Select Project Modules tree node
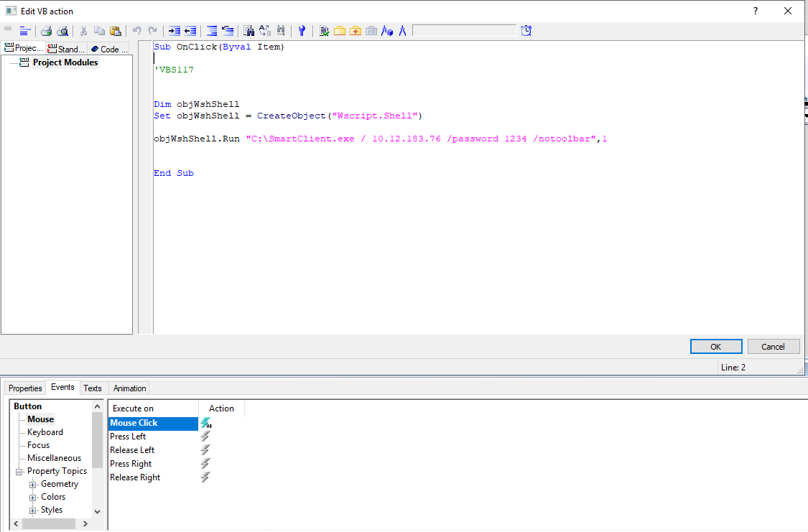808x532 pixels. (65, 62)
